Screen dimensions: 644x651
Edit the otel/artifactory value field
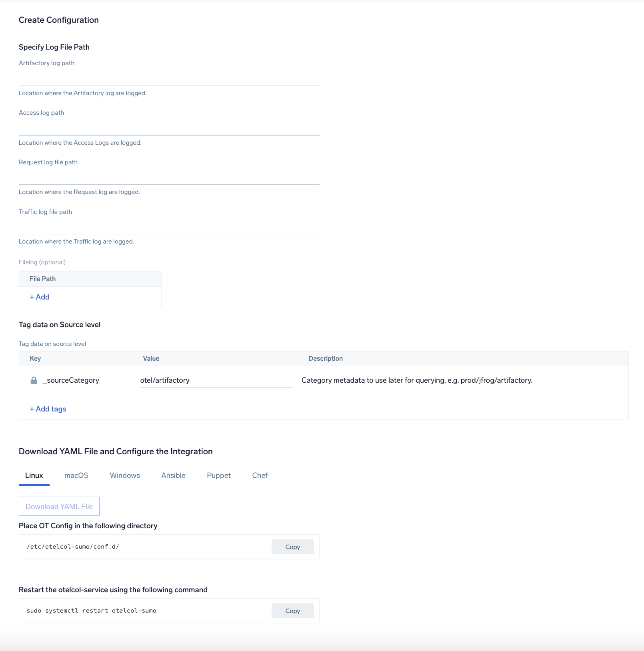click(x=216, y=380)
